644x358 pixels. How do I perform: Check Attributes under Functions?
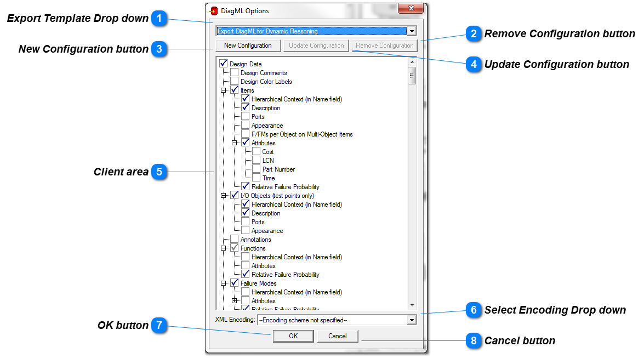[246, 265]
